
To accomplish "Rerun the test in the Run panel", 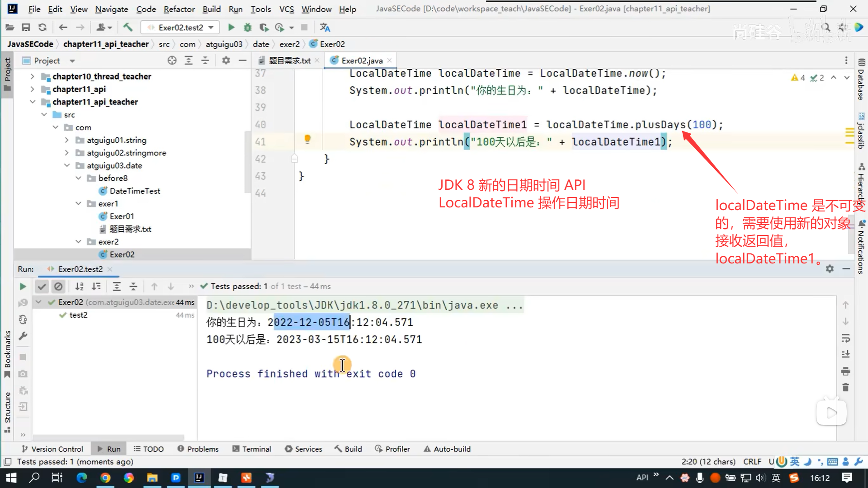I will point(23,286).
